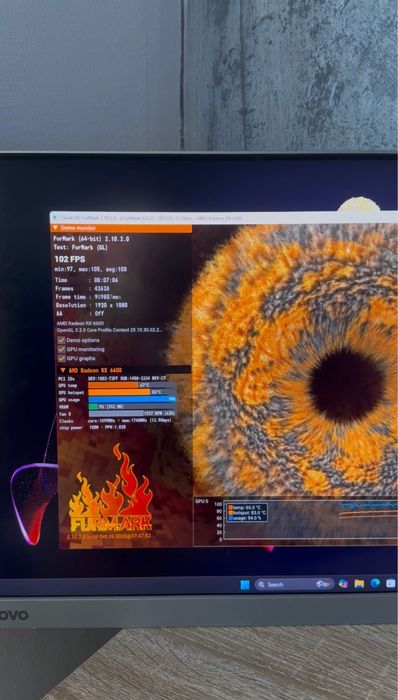Viewport: 398px width, 700px height.
Task: Open the Copilot icon on taskbar
Action: [x=343, y=583]
